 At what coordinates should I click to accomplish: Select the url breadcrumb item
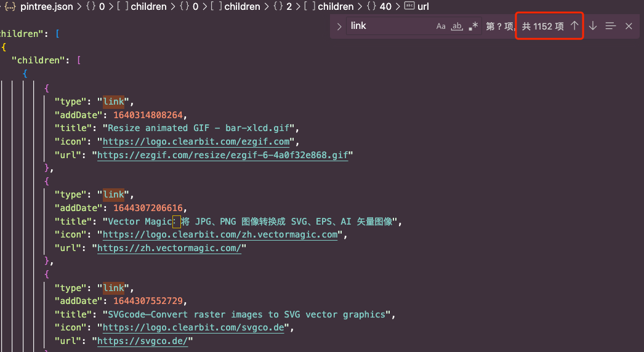coord(423,7)
